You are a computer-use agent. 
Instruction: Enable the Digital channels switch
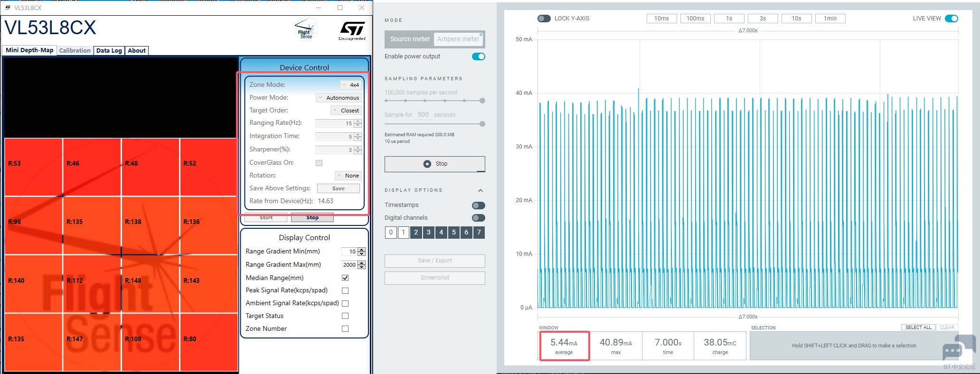pos(479,218)
